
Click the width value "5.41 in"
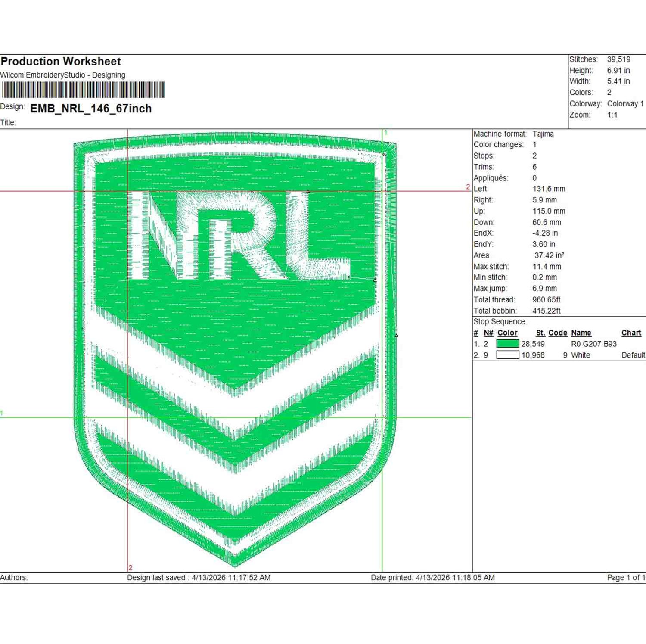point(618,81)
